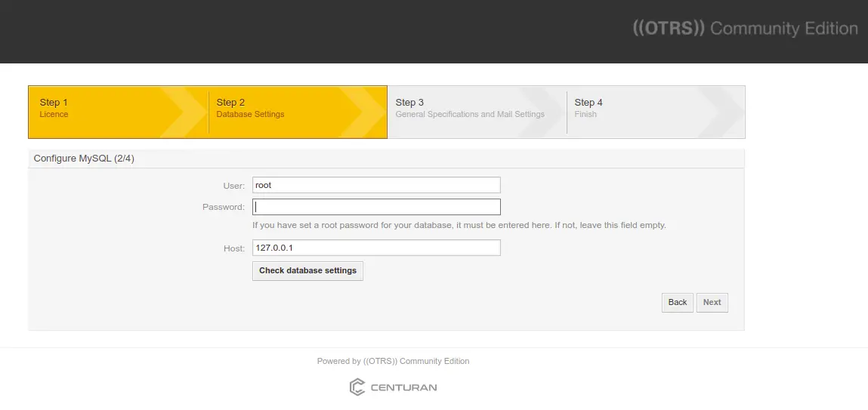This screenshot has height=410, width=868.
Task: Click the Powered by ((OTRS)) Community Edition text
Action: click(393, 362)
